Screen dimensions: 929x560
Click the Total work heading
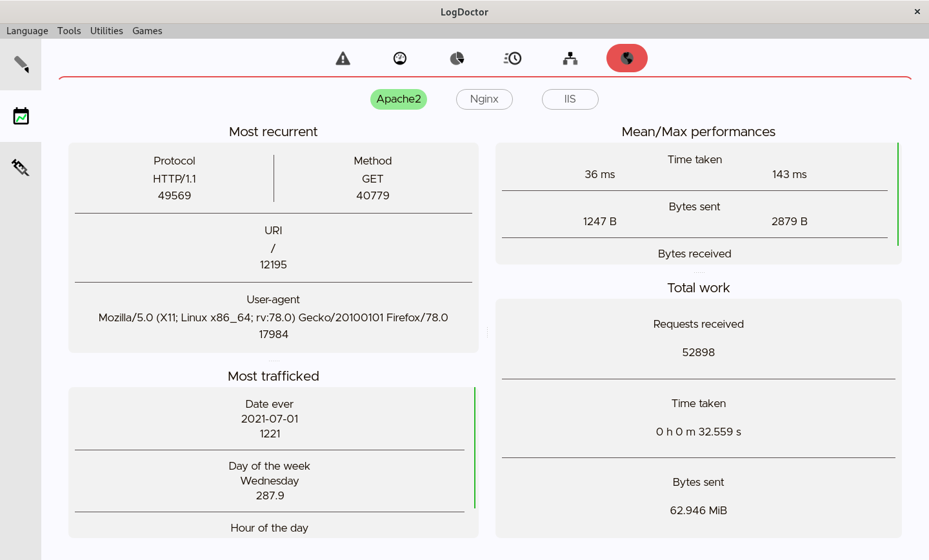pos(699,288)
